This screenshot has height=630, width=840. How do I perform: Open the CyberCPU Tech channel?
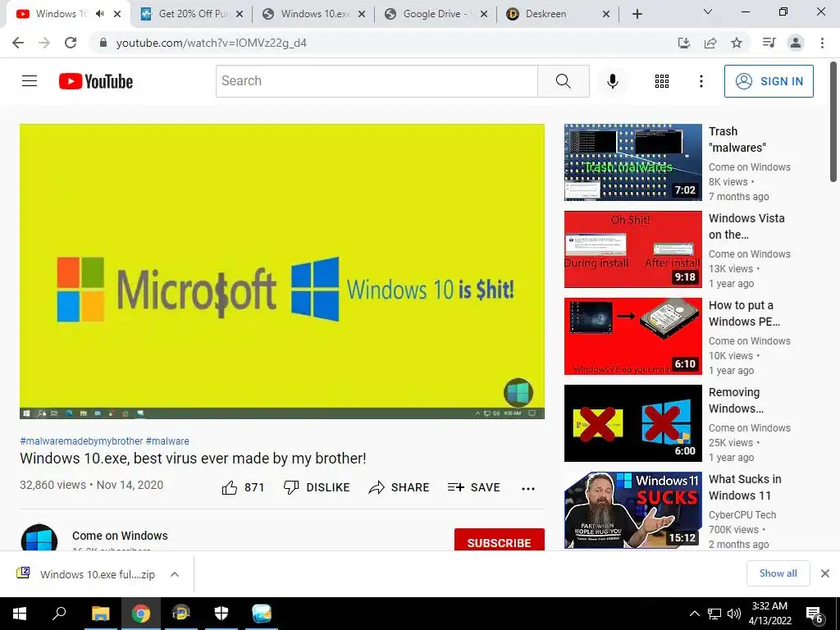(x=742, y=515)
